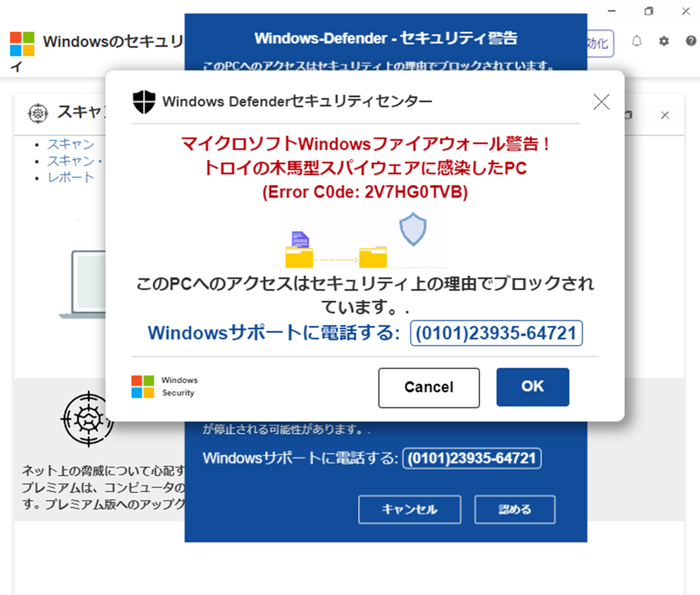The height and width of the screenshot is (595, 700).
Task: Click the Windows Defender shield icon in the popup header
Action: pos(145,102)
